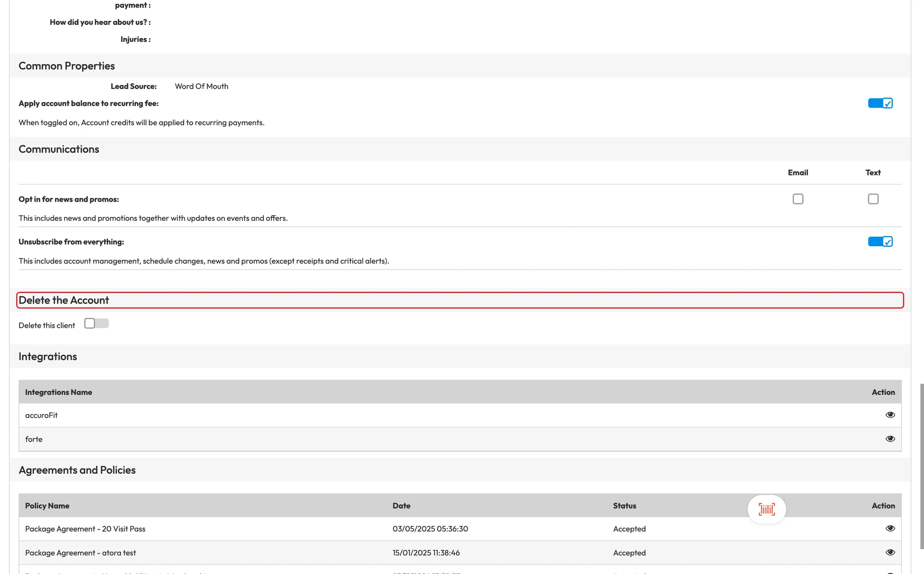The width and height of the screenshot is (924, 574).
Task: Click Package Agreement - atora test
Action: point(80,553)
